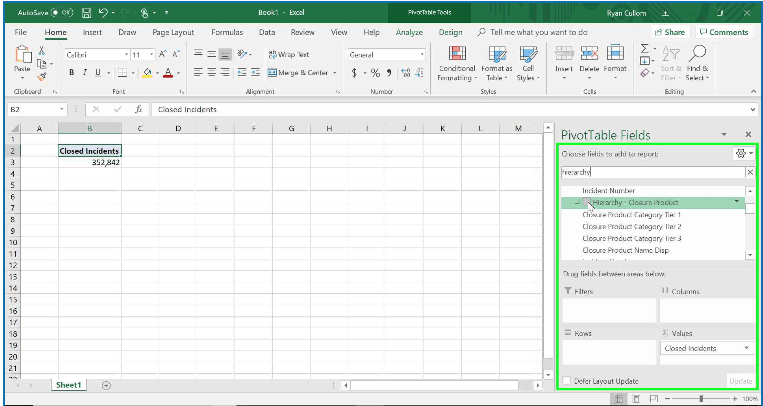This screenshot has width=763, height=406.
Task: Open the Orientation text angle tool
Action: point(242,54)
